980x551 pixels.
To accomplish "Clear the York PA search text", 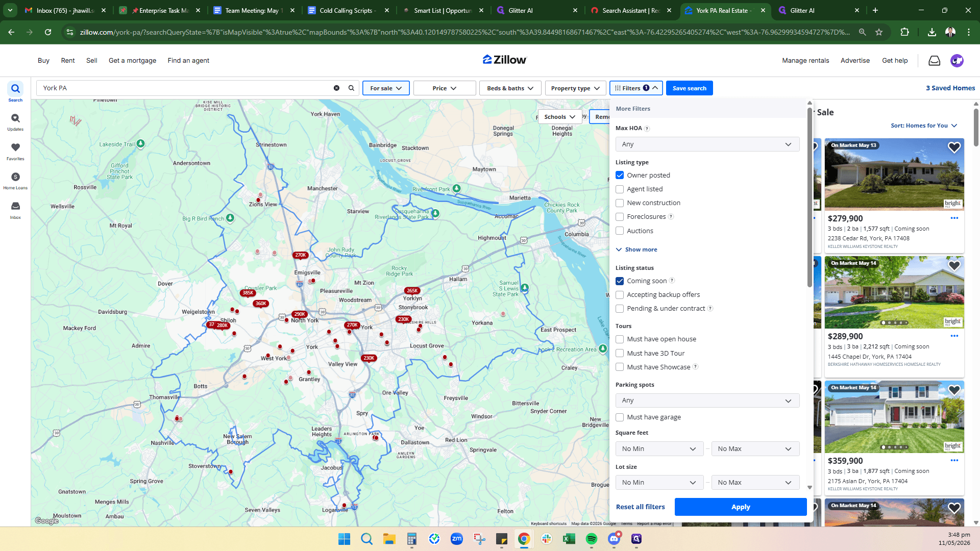I will click(336, 88).
